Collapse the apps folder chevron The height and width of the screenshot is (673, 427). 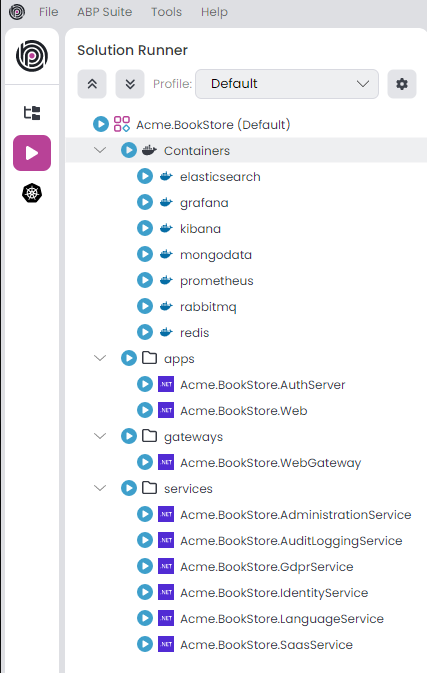(100, 358)
